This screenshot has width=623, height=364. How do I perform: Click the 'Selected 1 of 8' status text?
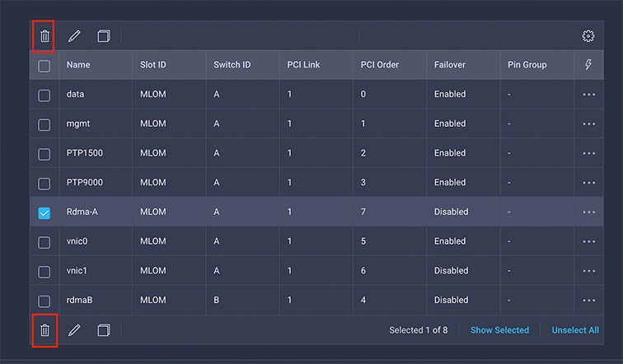(x=418, y=330)
